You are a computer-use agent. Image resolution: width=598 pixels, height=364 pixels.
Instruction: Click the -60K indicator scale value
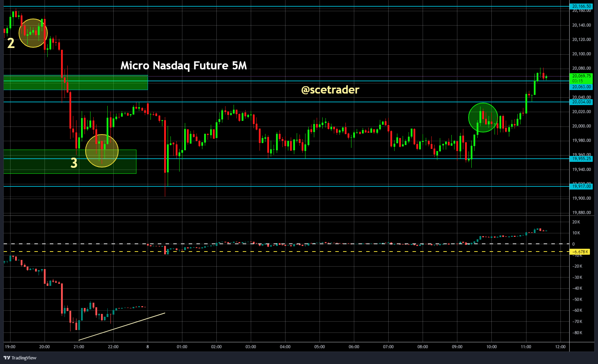tap(577, 310)
